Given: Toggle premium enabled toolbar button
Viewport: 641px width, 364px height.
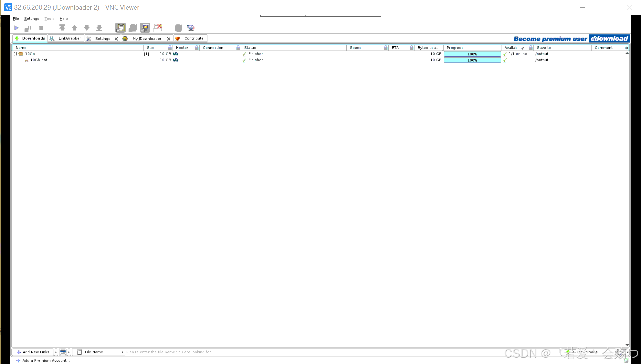Looking at the screenshot, I should click(145, 28).
